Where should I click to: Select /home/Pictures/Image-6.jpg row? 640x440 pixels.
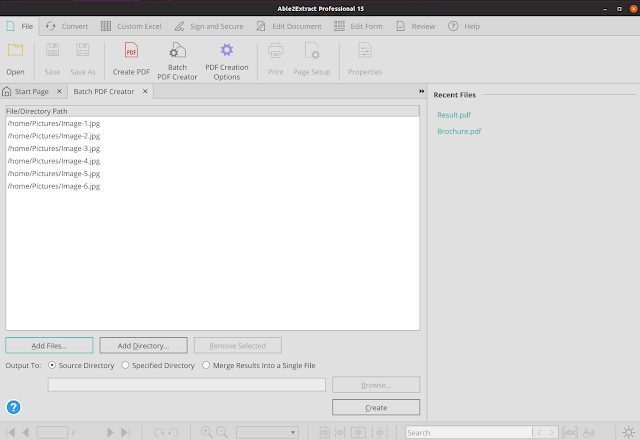coord(212,186)
